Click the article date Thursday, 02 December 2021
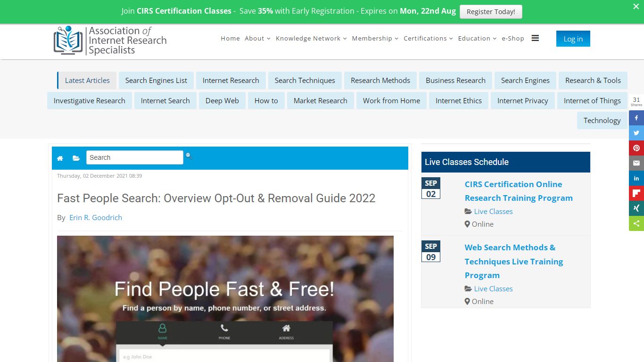The height and width of the screenshot is (362, 644). (99, 176)
